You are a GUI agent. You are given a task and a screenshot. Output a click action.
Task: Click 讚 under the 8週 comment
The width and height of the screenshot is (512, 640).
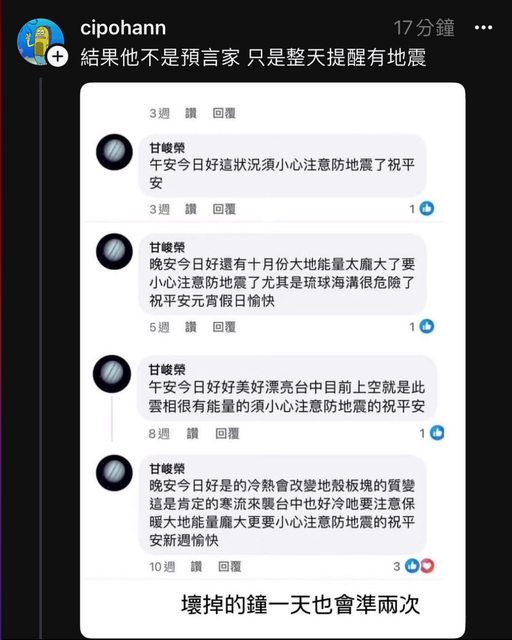tap(192, 433)
